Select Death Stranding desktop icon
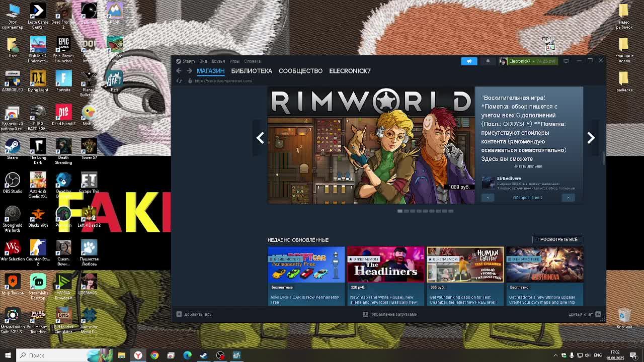The image size is (644, 362). click(x=63, y=151)
